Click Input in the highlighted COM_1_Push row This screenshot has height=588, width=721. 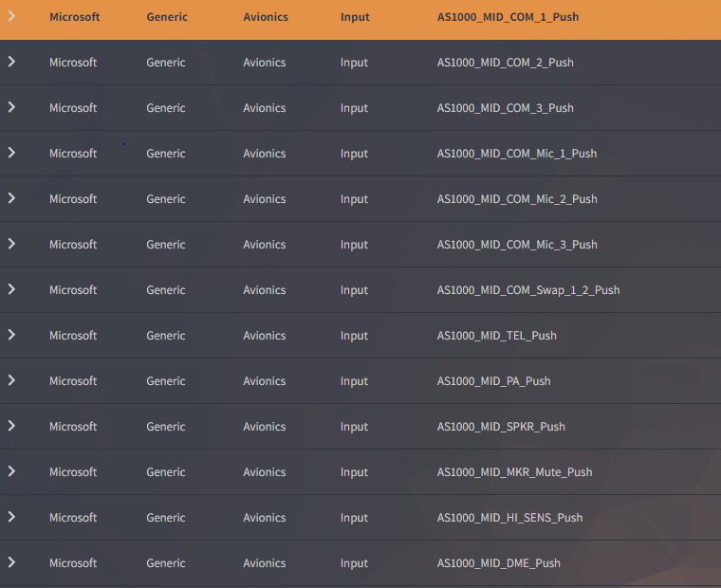pos(355,17)
